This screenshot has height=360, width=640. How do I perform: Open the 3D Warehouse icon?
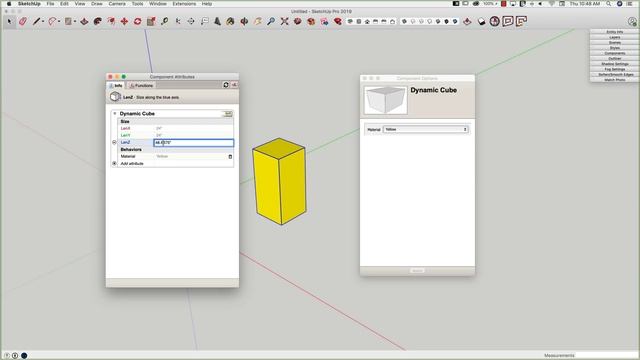[x=298, y=21]
